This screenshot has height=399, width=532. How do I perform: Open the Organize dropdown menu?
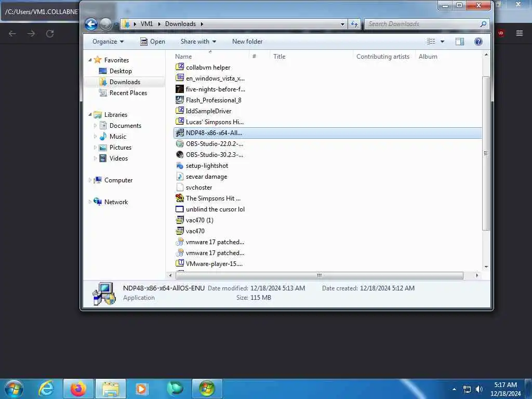(108, 42)
